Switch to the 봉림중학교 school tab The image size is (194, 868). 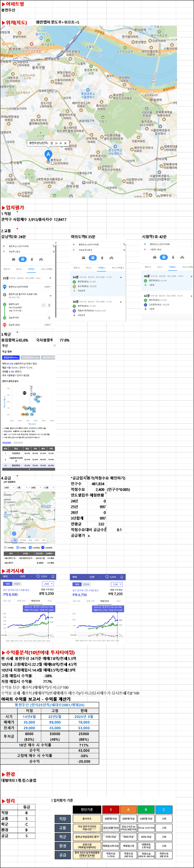(11, 358)
